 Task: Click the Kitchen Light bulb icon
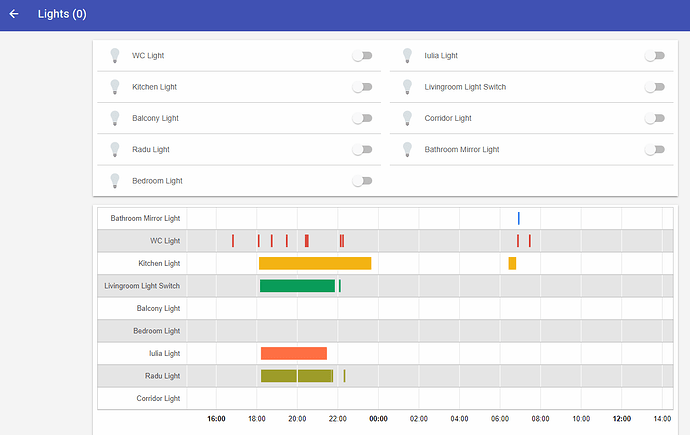[x=114, y=87]
